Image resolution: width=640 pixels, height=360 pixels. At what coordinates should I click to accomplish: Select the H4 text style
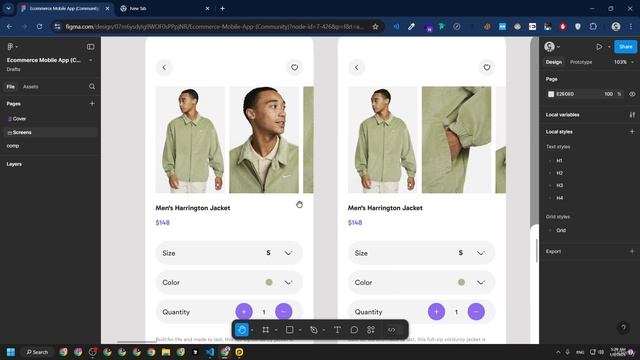(559, 198)
